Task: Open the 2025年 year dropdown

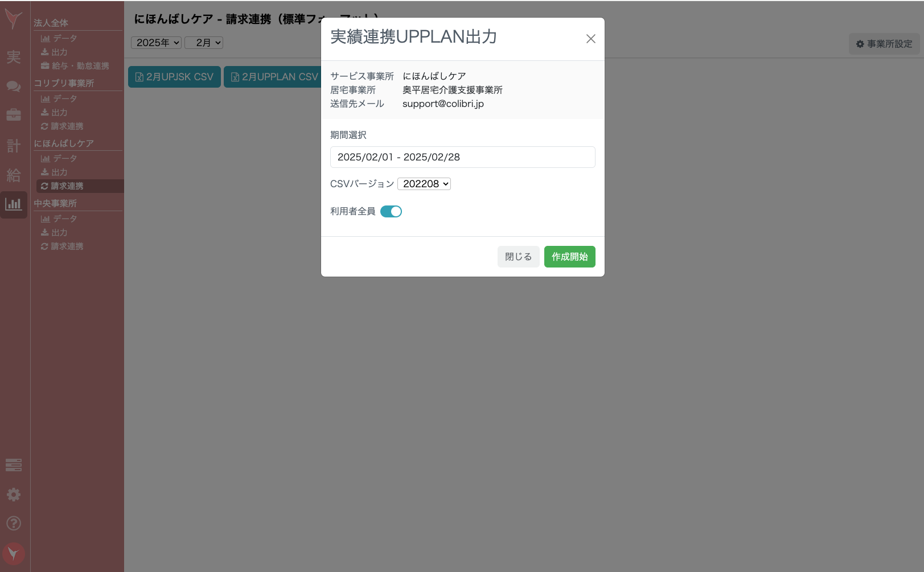Action: (x=156, y=42)
